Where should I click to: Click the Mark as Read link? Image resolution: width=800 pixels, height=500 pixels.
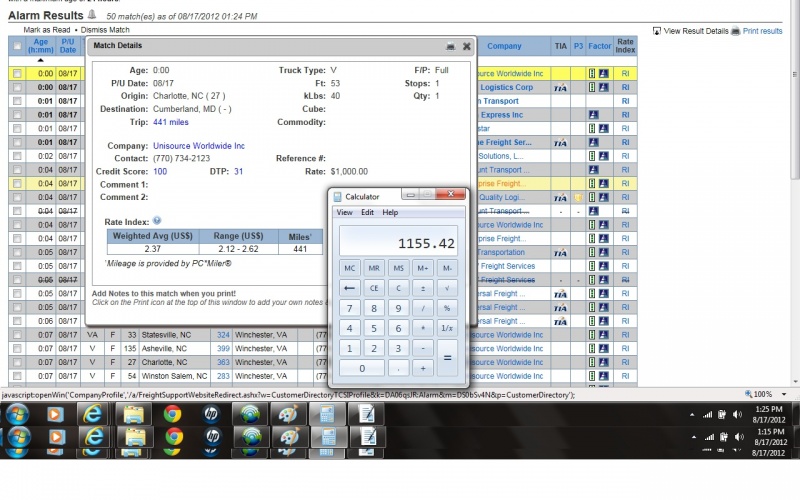(x=47, y=30)
